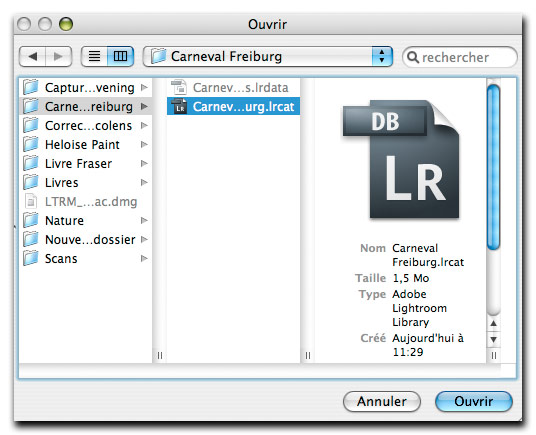
Task: Click the large Lightroom DB preview icon
Action: click(x=401, y=159)
